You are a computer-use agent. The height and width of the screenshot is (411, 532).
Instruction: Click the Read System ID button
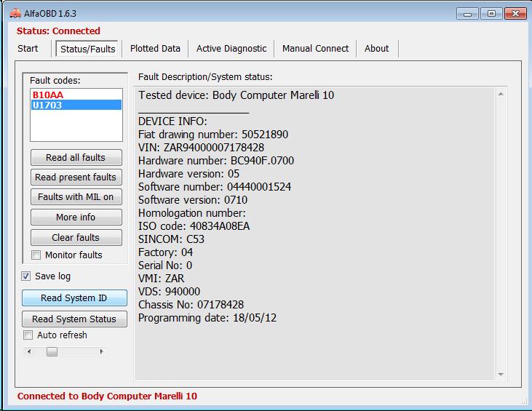74,298
